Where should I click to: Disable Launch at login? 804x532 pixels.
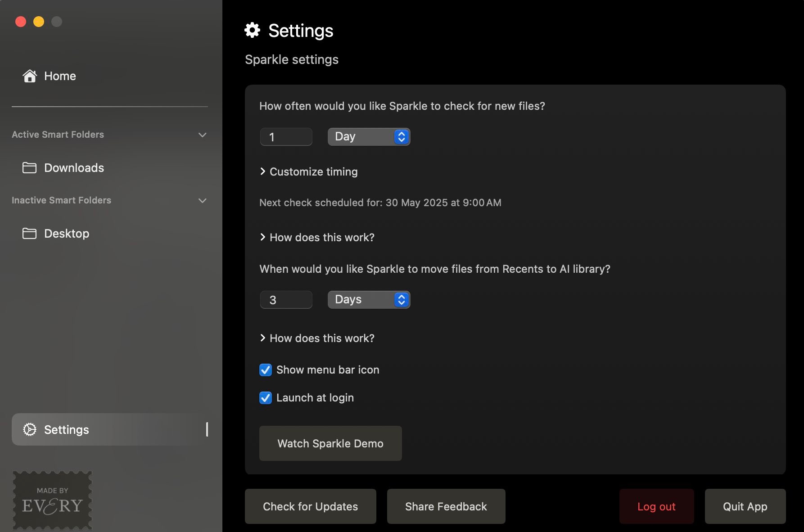coord(265,398)
